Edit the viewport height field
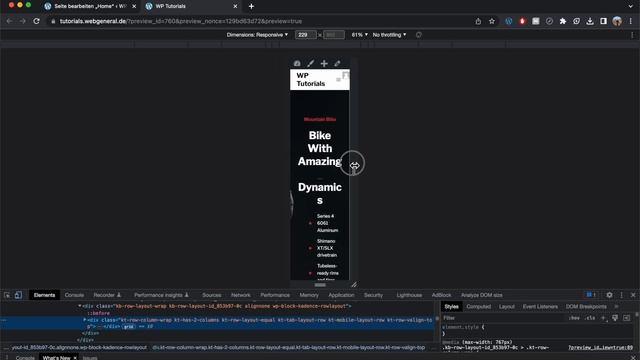The height and width of the screenshot is (360, 640). coord(334,35)
